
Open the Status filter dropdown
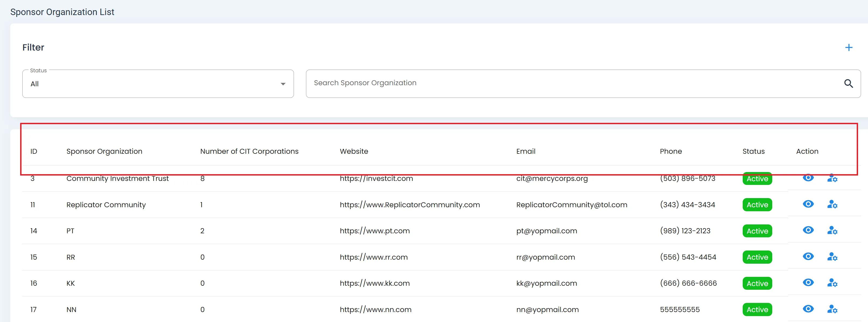pyautogui.click(x=158, y=84)
